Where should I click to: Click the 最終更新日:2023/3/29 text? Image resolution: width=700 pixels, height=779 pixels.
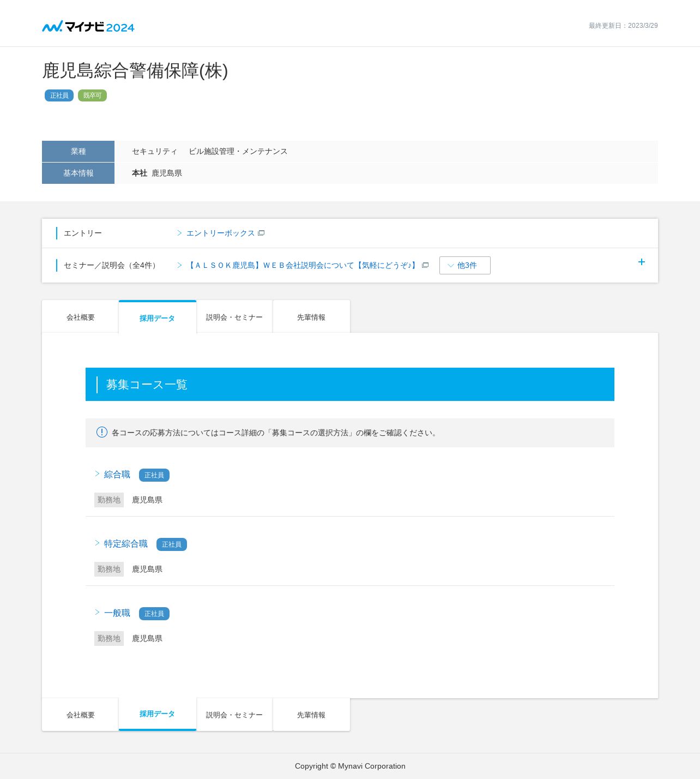(x=623, y=26)
